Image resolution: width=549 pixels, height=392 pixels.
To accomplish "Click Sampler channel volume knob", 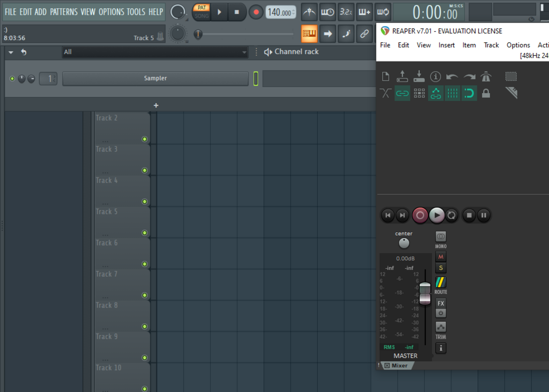I will click(x=31, y=79).
